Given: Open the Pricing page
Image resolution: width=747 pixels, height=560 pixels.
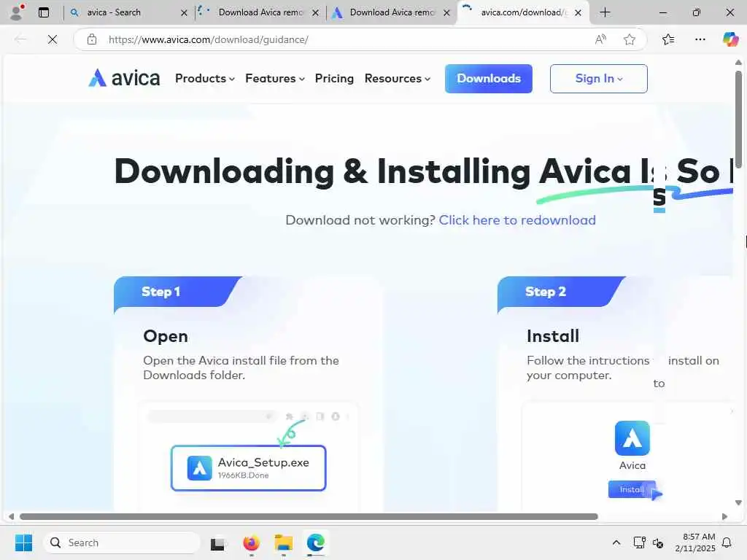Looking at the screenshot, I should pos(334,78).
